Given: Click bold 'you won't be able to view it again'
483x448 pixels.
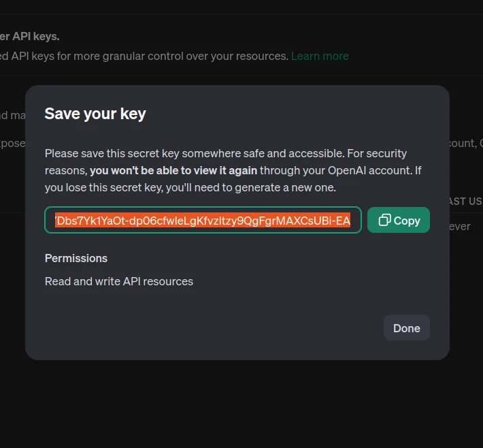Looking at the screenshot, I should pos(173,170).
